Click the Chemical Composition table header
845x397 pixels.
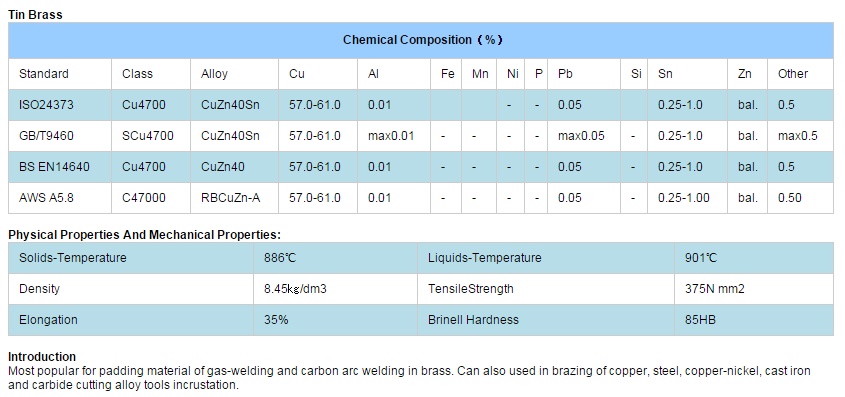421,40
